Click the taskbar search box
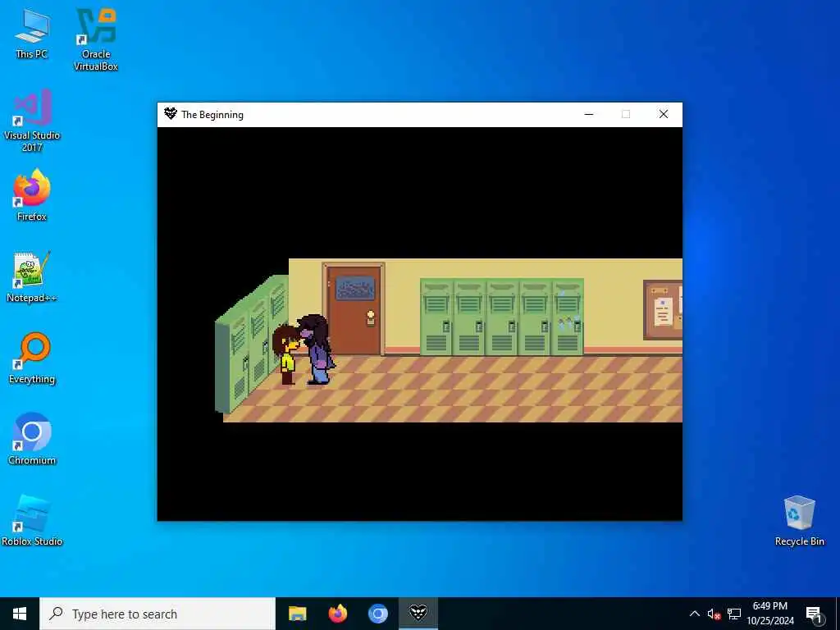The width and height of the screenshot is (840, 630). (157, 614)
